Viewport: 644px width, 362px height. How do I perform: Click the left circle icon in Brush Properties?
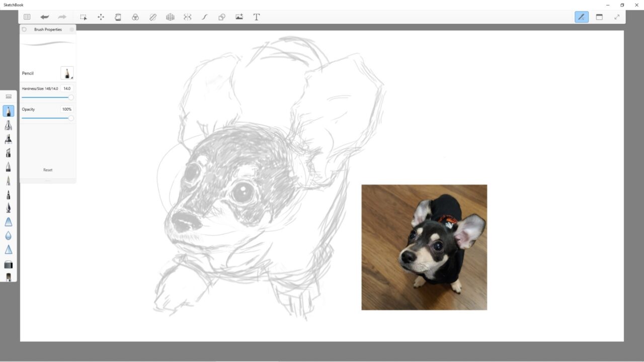click(24, 30)
